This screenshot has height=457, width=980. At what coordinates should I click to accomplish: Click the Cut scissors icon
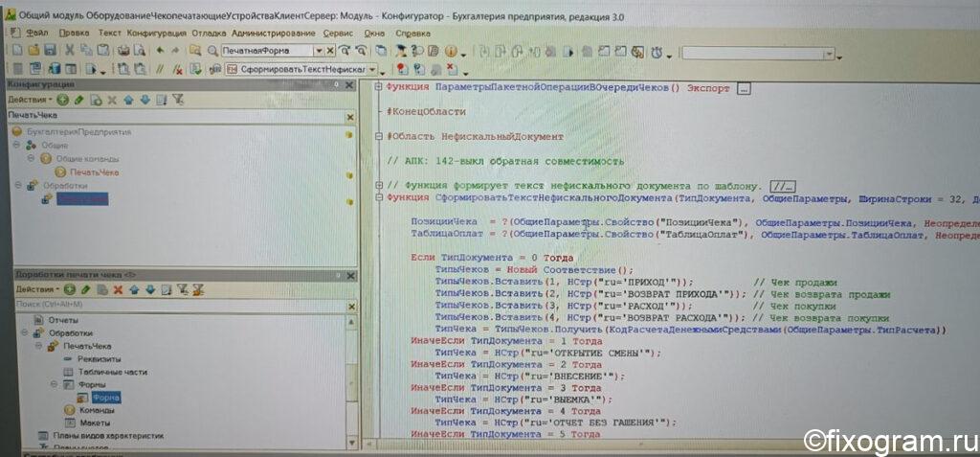(70, 51)
